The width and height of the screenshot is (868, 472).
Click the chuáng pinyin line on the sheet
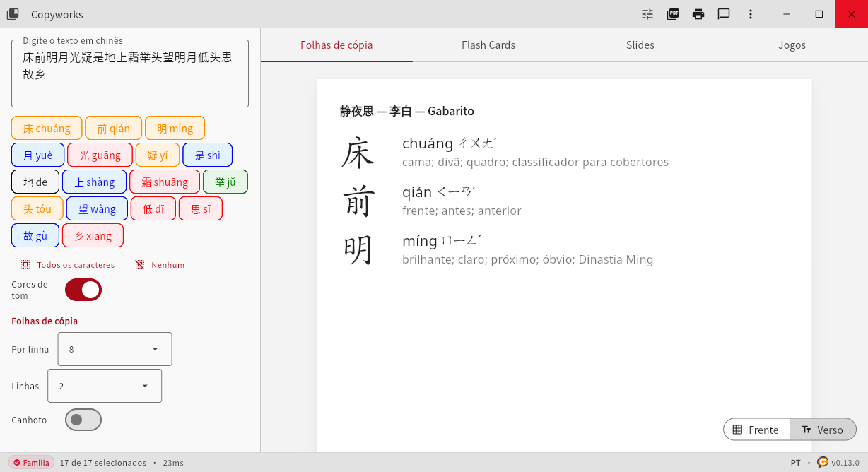[450, 143]
